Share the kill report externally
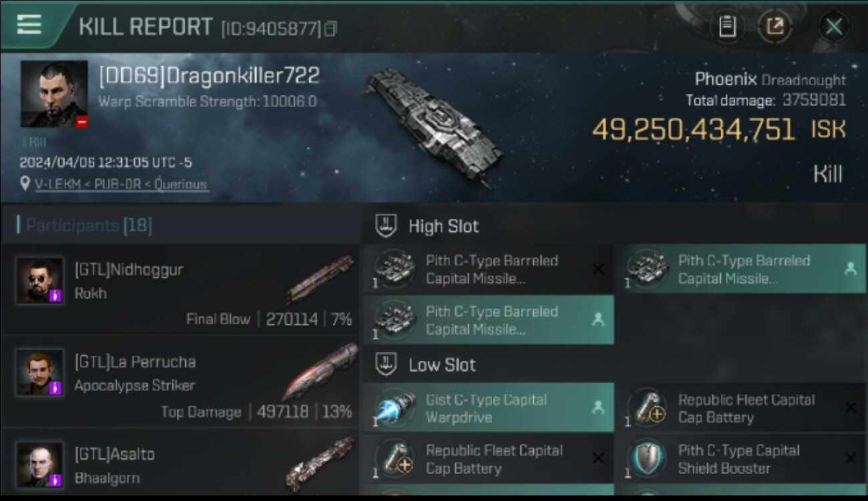 pos(775,27)
